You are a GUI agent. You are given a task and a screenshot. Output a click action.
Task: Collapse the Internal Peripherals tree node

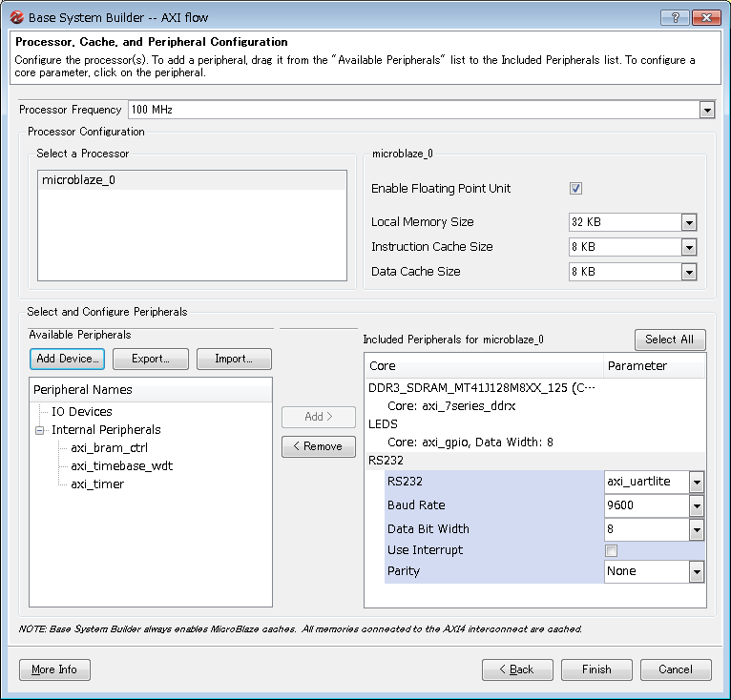pyautogui.click(x=40, y=430)
